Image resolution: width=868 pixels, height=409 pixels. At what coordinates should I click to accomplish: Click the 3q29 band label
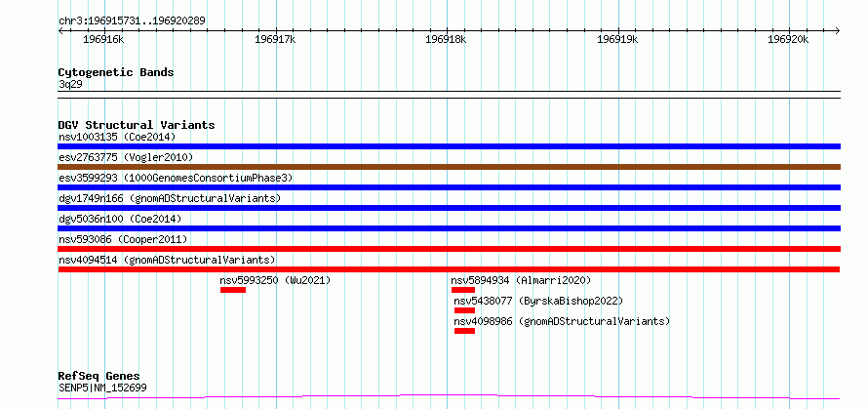click(x=70, y=84)
